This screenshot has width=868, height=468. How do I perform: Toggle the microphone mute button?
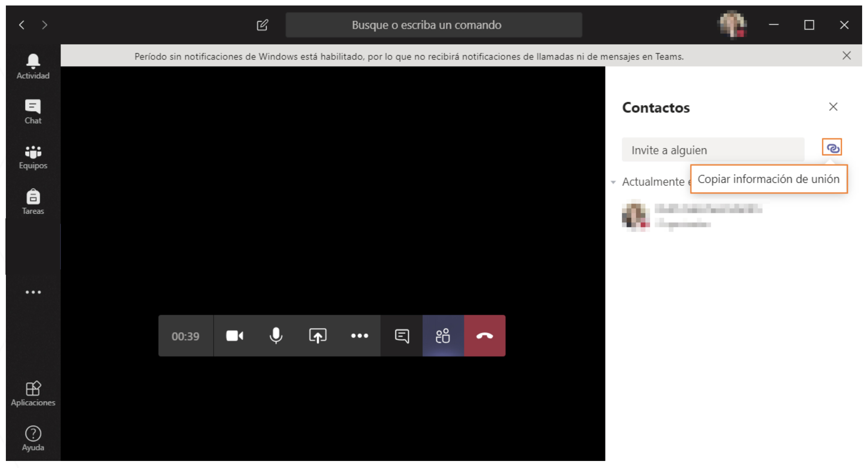pos(276,335)
